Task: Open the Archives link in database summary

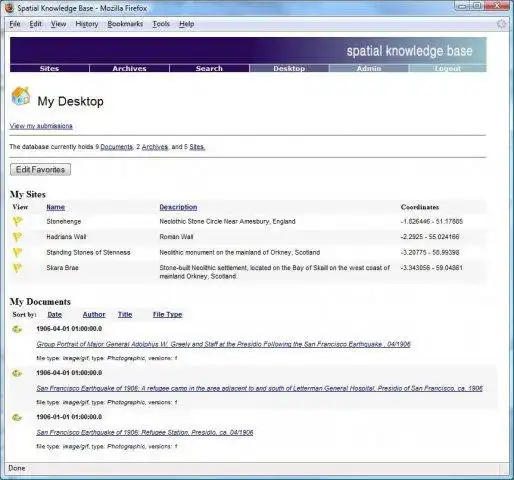Action: pyautogui.click(x=155, y=147)
